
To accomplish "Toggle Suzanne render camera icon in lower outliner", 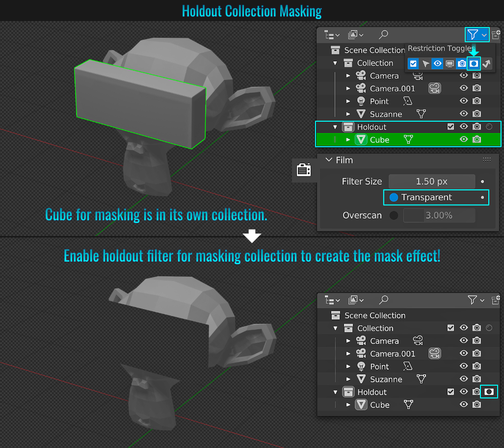I will coord(477,379).
